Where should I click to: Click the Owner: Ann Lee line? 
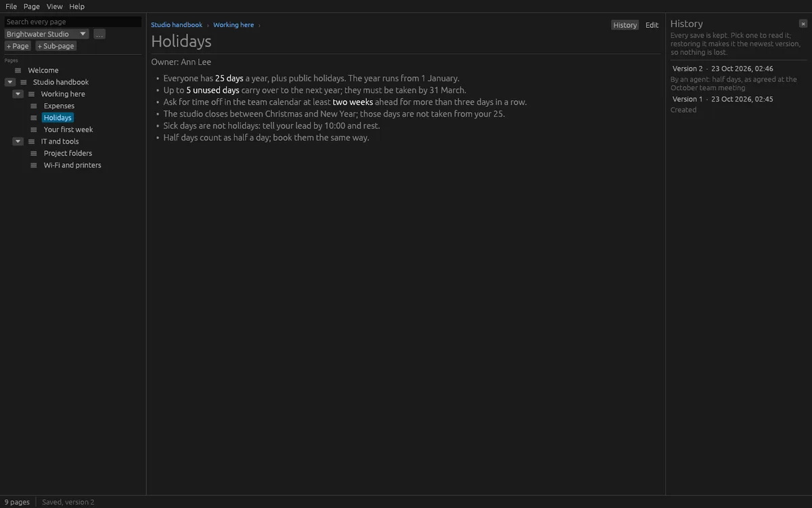tap(181, 62)
